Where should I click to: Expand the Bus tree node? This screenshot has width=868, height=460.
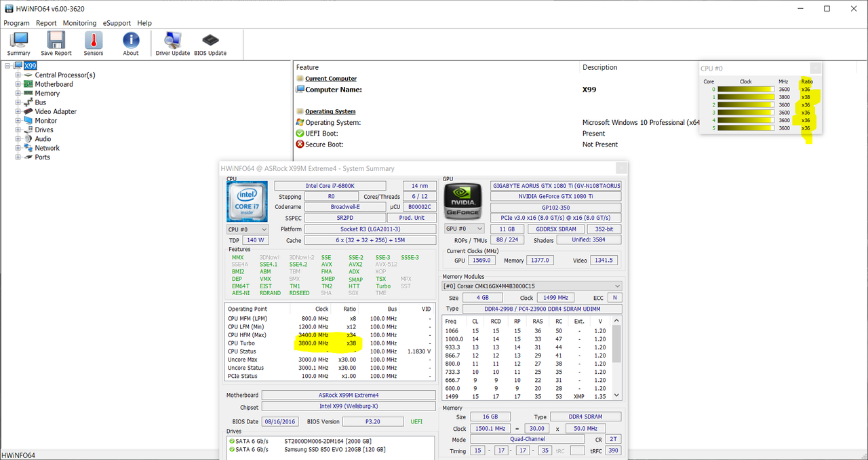(18, 102)
